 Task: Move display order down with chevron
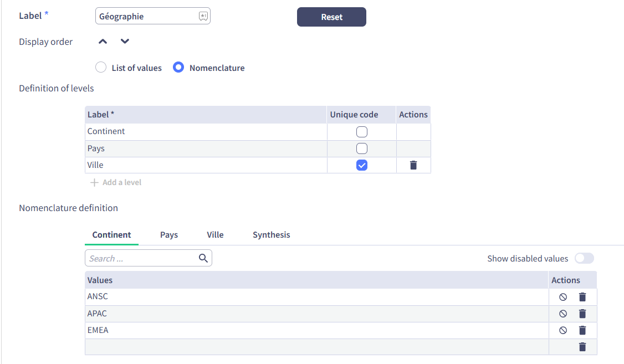tap(125, 42)
